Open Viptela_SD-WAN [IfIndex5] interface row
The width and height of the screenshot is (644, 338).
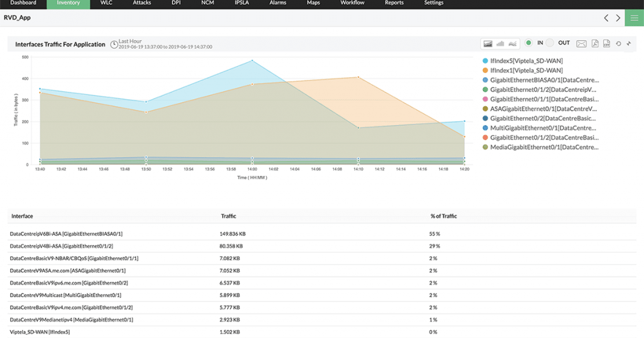coord(40,332)
